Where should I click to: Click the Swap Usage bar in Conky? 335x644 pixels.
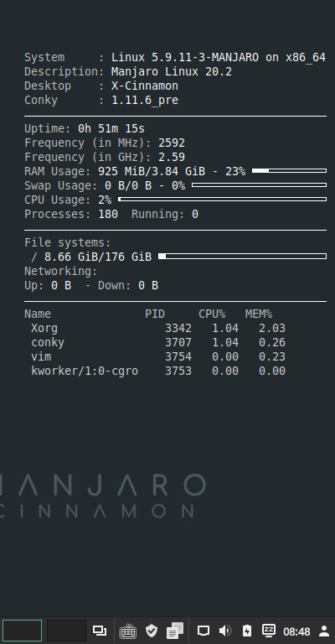259,185
